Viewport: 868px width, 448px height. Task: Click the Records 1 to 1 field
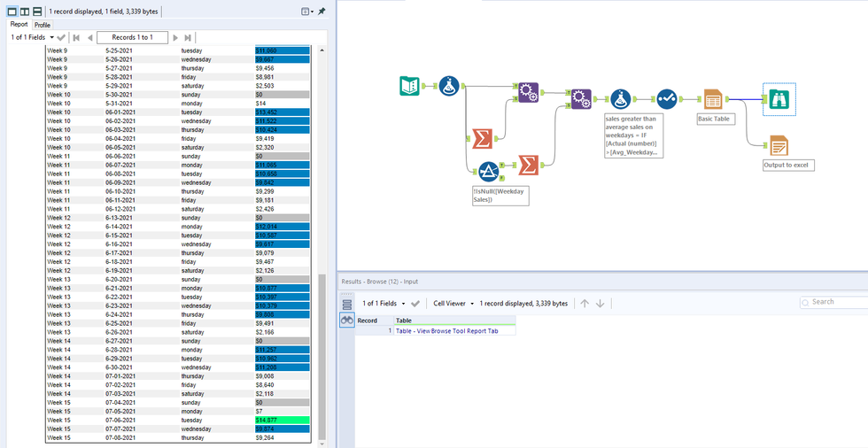(x=132, y=37)
